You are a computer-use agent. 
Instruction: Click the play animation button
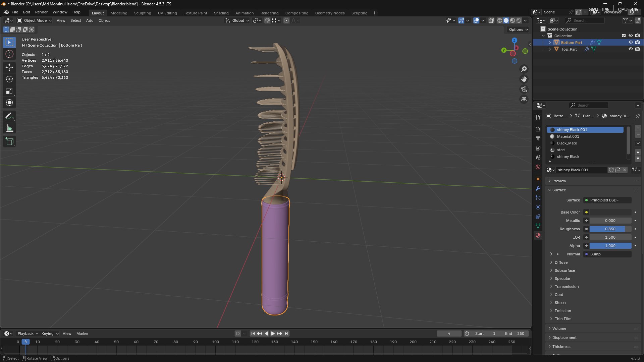point(273,334)
